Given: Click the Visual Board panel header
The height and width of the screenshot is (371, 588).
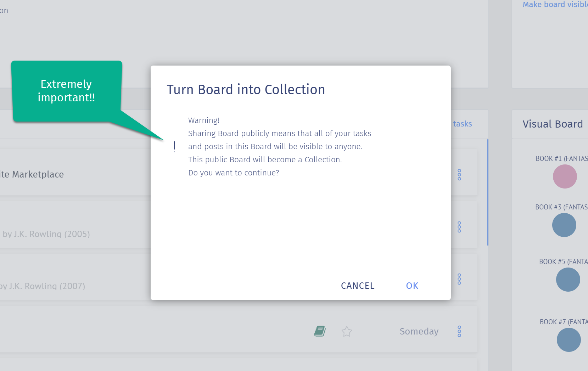Looking at the screenshot, I should coord(553,124).
